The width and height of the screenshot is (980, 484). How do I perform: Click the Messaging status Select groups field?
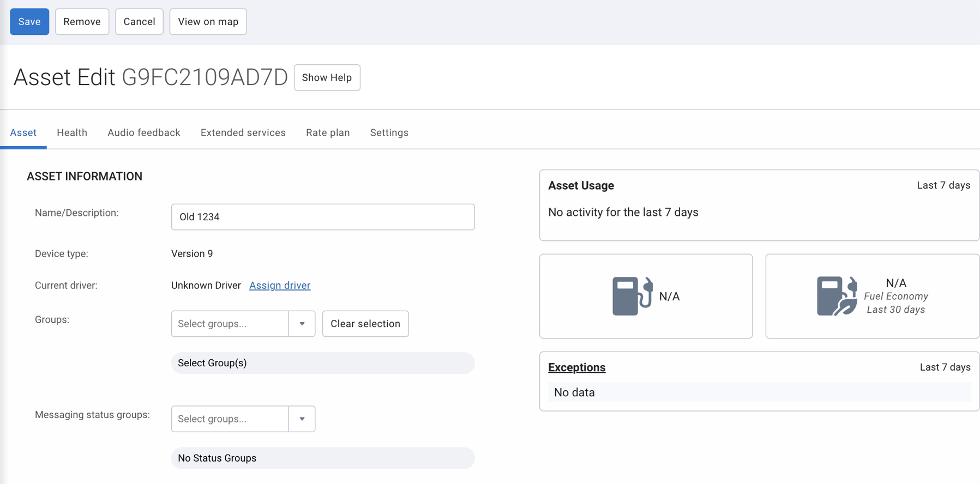coord(230,419)
